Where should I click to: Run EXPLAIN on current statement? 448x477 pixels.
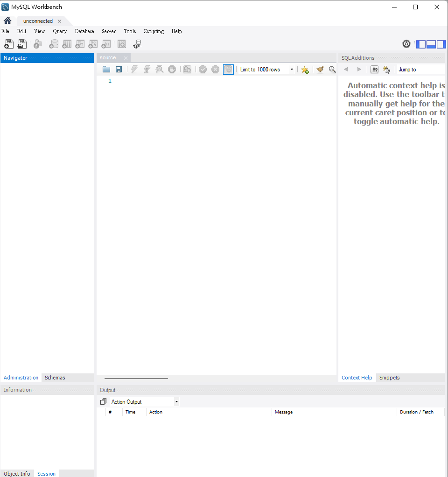click(x=160, y=70)
